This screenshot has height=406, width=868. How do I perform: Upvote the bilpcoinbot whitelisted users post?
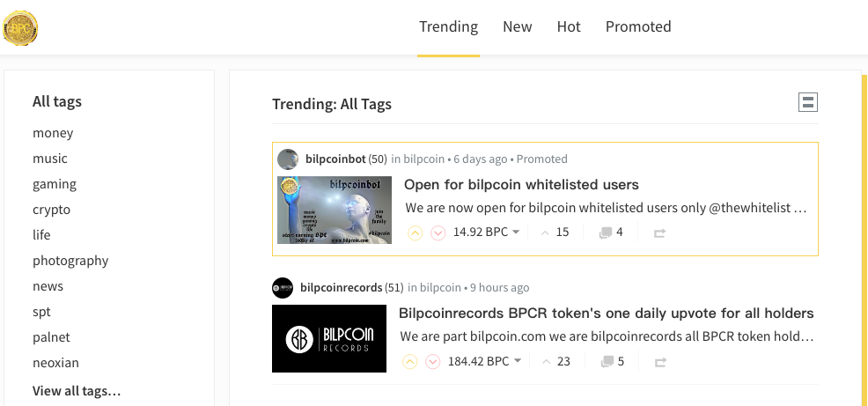coord(415,233)
